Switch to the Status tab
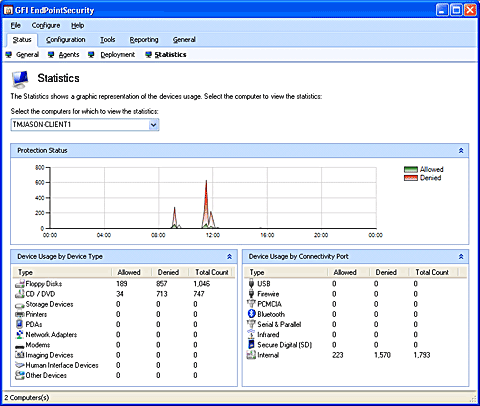The height and width of the screenshot is (406, 480). pyautogui.click(x=22, y=40)
